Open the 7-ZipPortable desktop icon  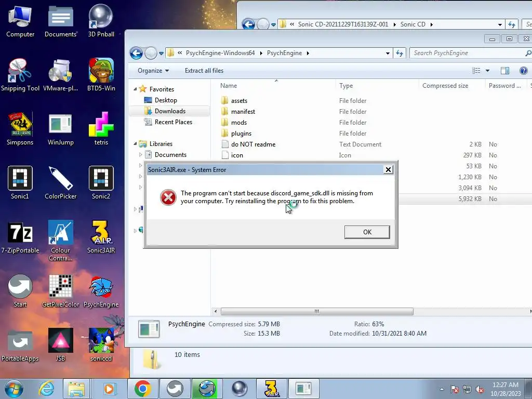pos(20,237)
